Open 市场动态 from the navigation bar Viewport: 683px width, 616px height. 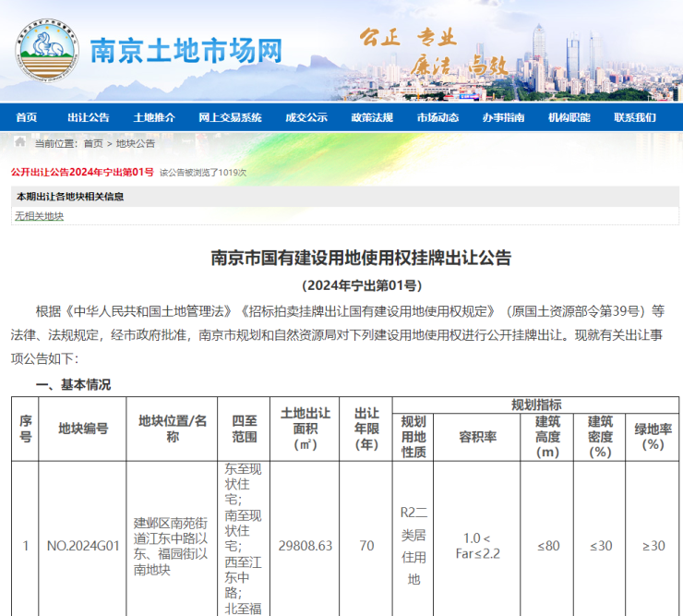pyautogui.click(x=437, y=117)
